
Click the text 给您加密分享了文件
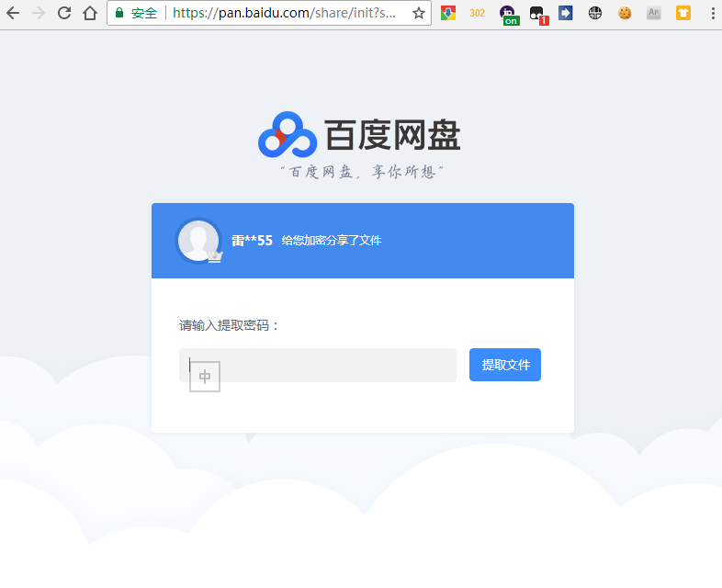pyautogui.click(x=332, y=241)
